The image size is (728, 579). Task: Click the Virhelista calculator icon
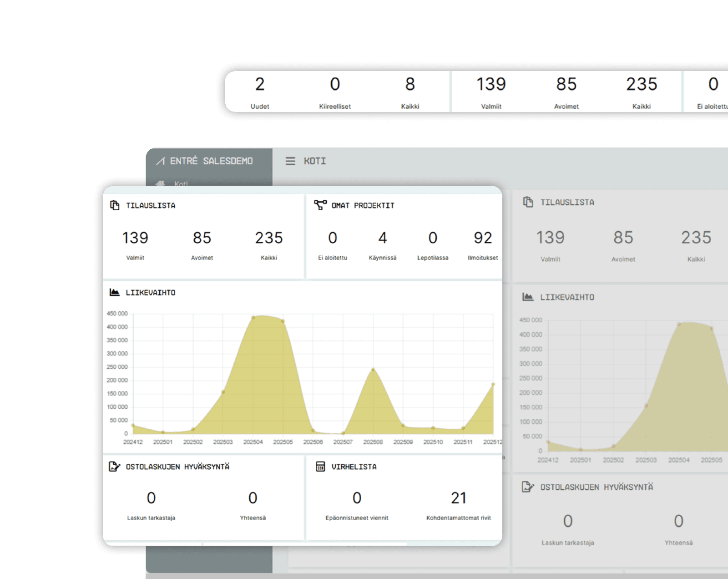click(x=320, y=467)
